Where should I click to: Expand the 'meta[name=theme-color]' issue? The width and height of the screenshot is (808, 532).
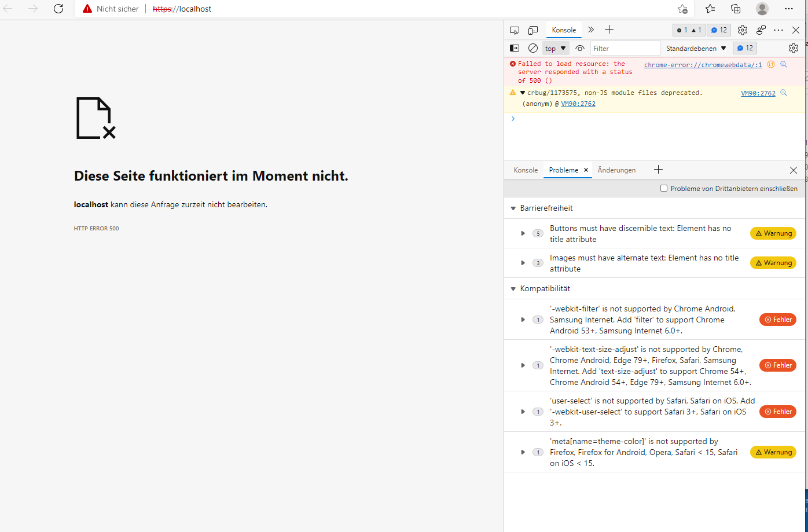(523, 452)
